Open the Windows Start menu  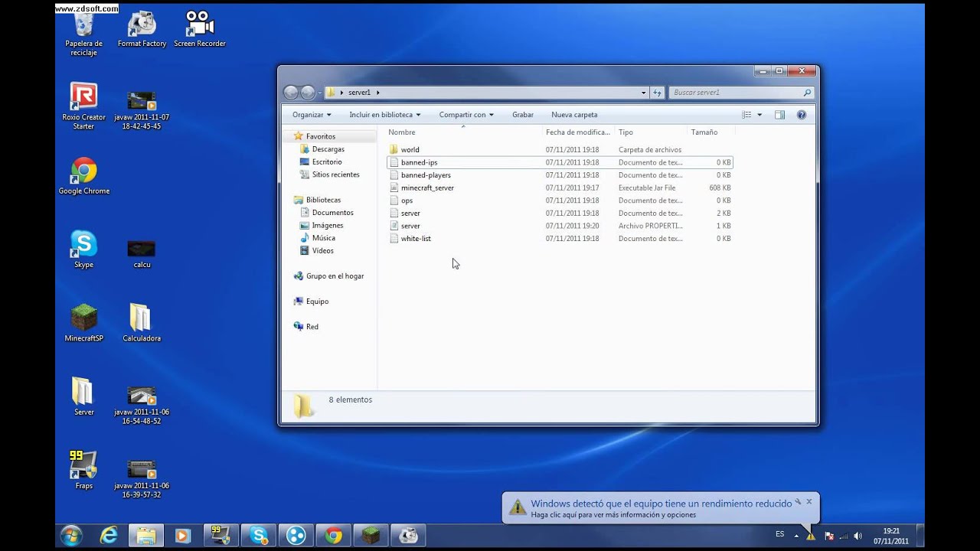pos(70,536)
